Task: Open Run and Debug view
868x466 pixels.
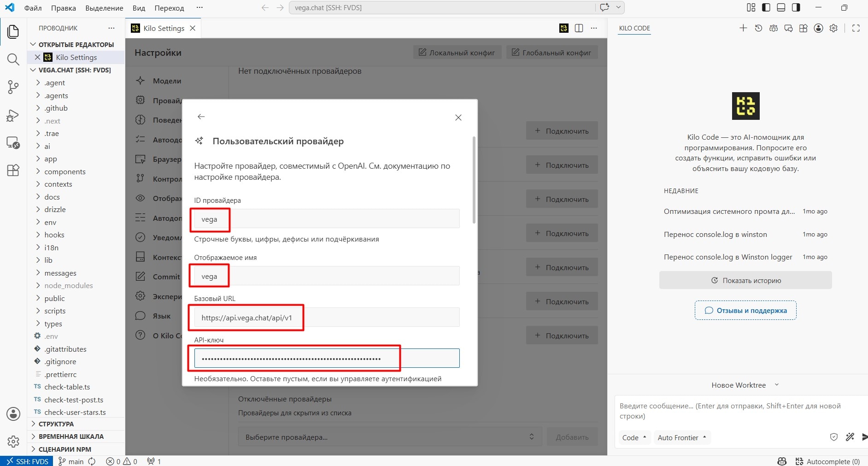Action: coord(13,115)
